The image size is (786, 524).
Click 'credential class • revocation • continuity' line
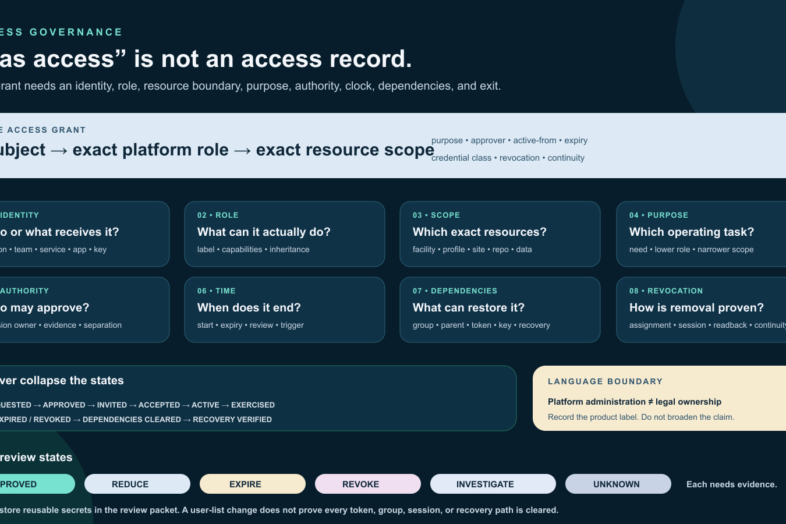pyautogui.click(x=508, y=158)
